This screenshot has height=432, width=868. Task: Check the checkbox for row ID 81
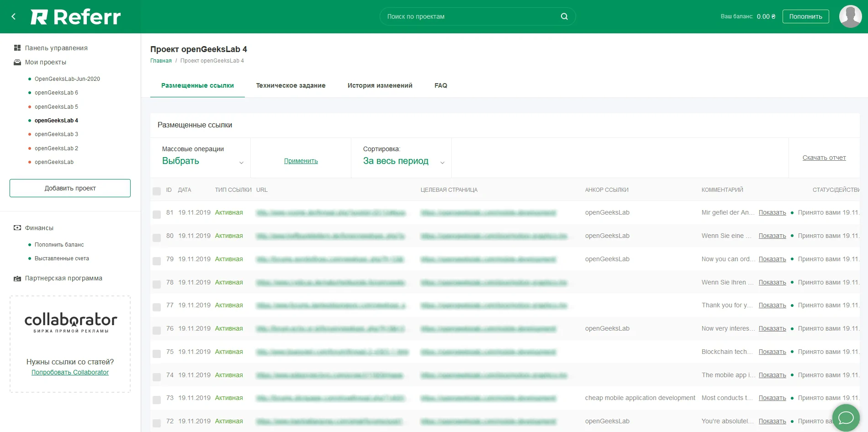[x=157, y=215]
